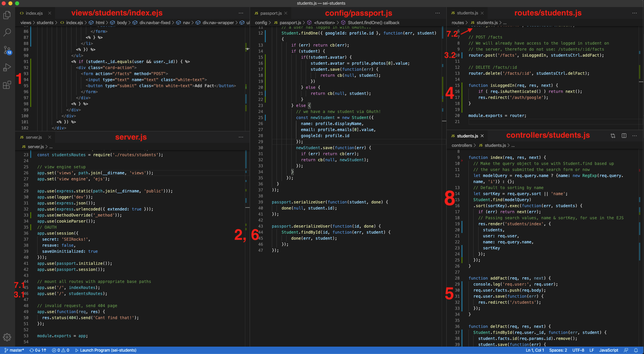
Task: Close the passport.js tab
Action: tap(286, 13)
